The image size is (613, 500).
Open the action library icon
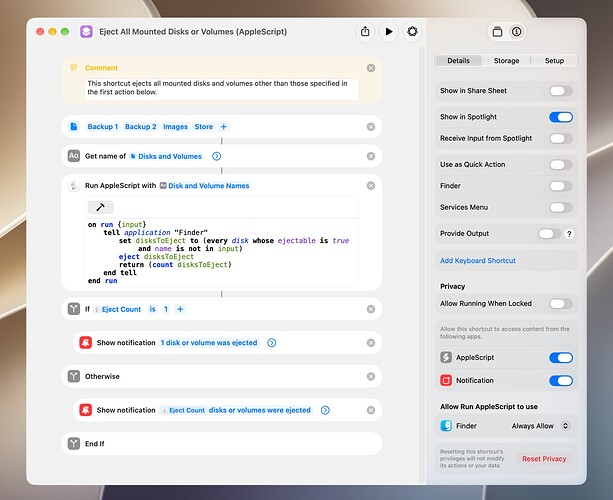(497, 32)
